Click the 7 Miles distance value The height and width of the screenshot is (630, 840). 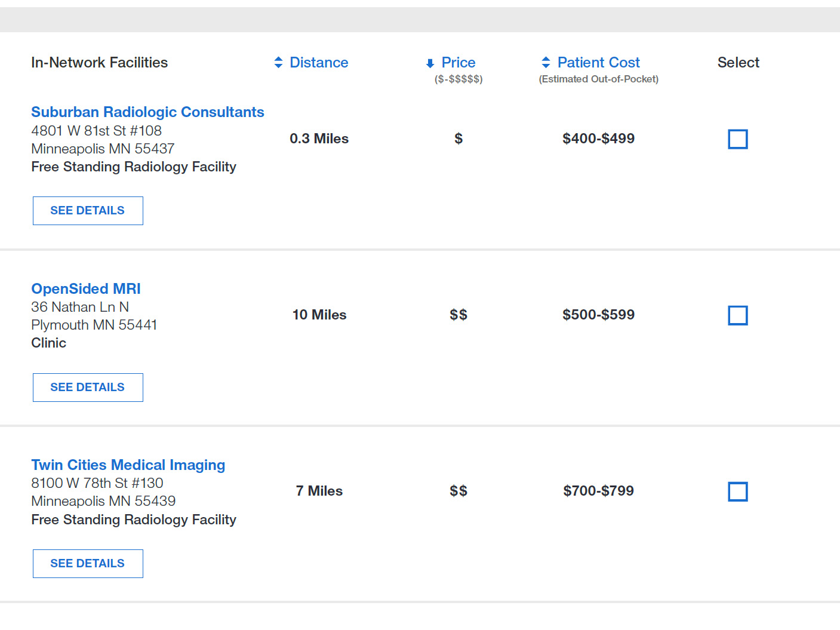319,491
